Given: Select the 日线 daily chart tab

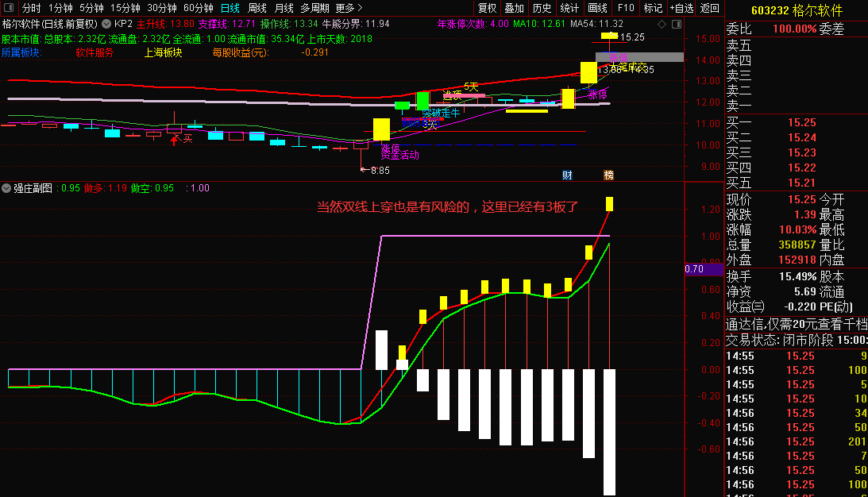Looking at the screenshot, I should (x=230, y=8).
